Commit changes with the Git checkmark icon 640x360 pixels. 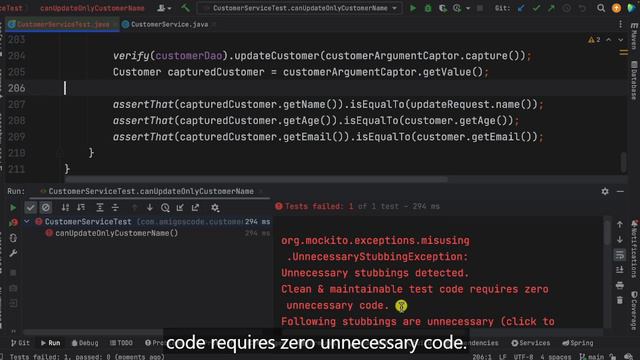[536, 8]
